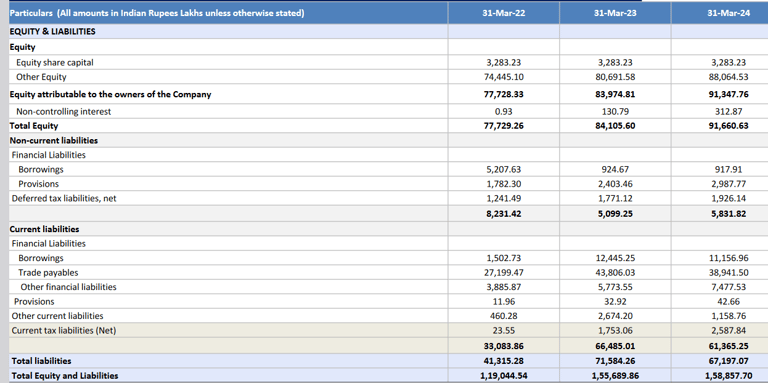This screenshot has width=768, height=383.
Task: Click Trade payables value 43,806.03
Action: [x=615, y=272]
